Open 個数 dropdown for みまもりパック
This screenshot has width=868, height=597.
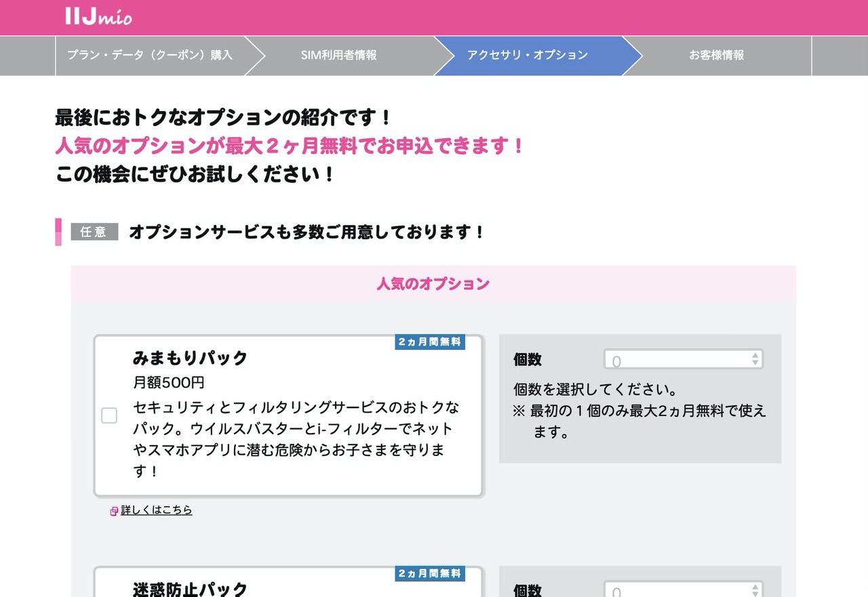coord(684,360)
